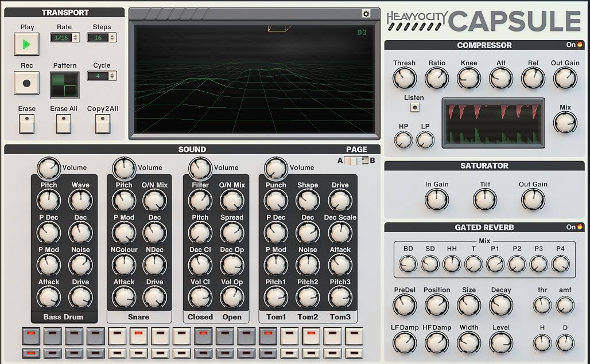Viewport: 590px width, 364px height.
Task: Click the Gated Reverb HH mix knob
Action: click(452, 264)
